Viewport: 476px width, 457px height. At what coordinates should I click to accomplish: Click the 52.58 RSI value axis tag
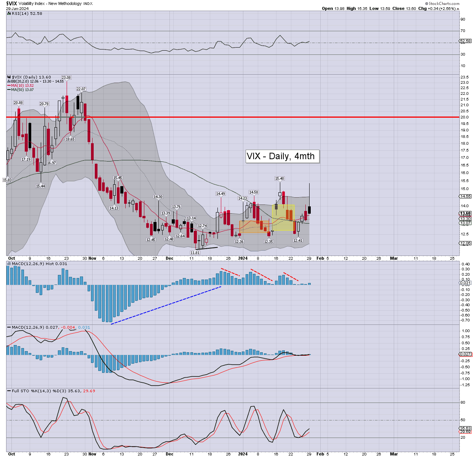(x=465, y=41)
